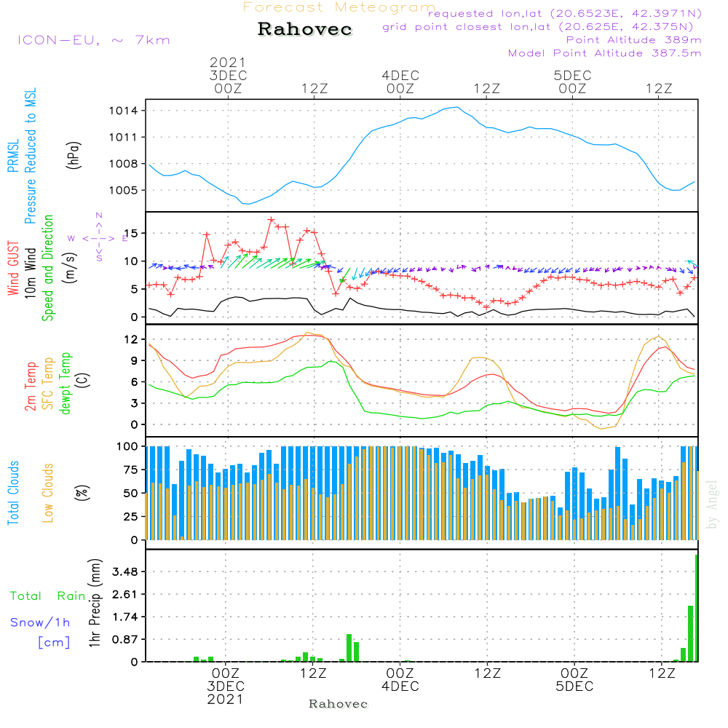The height and width of the screenshot is (728, 728).
Task: Click the Rahovec caption at bottom
Action: pos(338,704)
